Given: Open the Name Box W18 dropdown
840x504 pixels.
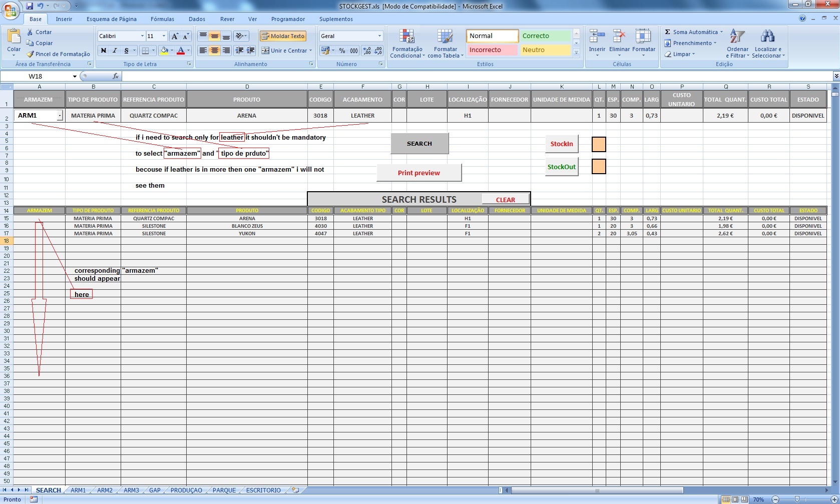Looking at the screenshot, I should (75, 77).
